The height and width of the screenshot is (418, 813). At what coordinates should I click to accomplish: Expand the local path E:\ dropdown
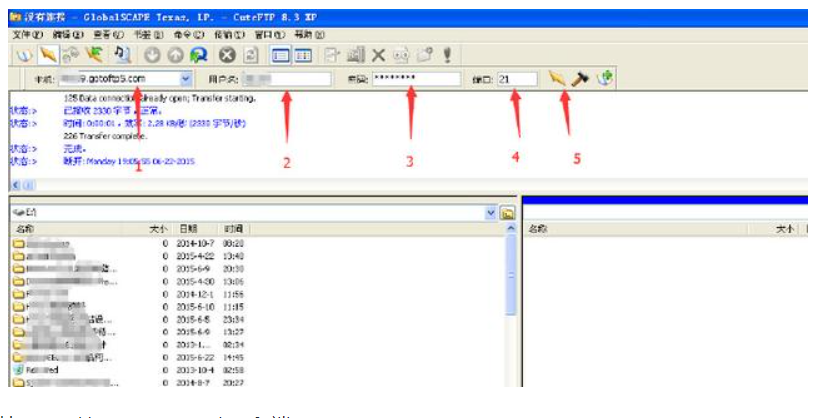[x=490, y=213]
